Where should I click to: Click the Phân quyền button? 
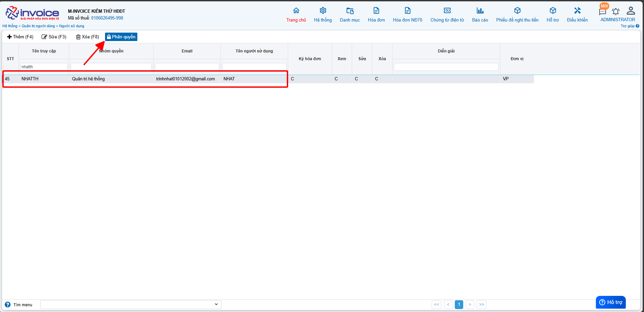(x=121, y=37)
